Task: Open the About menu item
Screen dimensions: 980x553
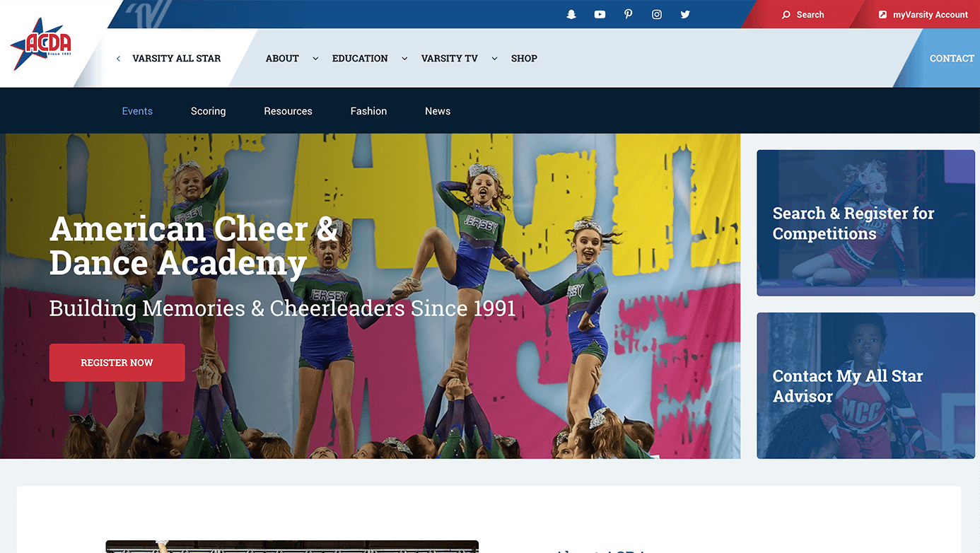Action: coord(282,59)
